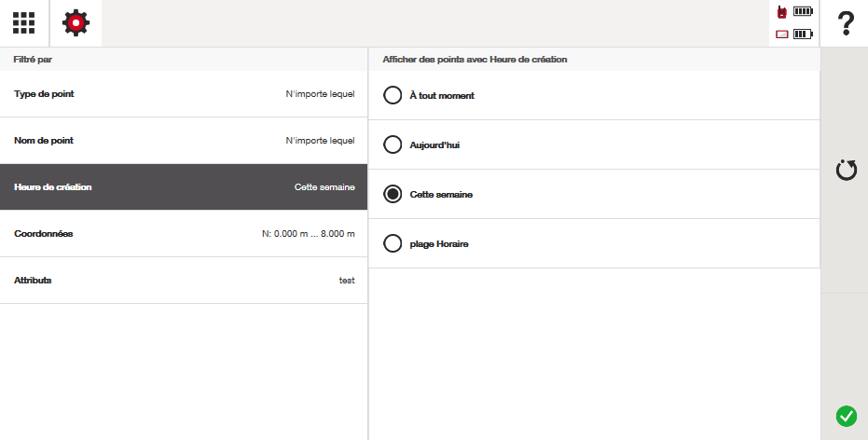Click the red controller status icon

coord(782,34)
